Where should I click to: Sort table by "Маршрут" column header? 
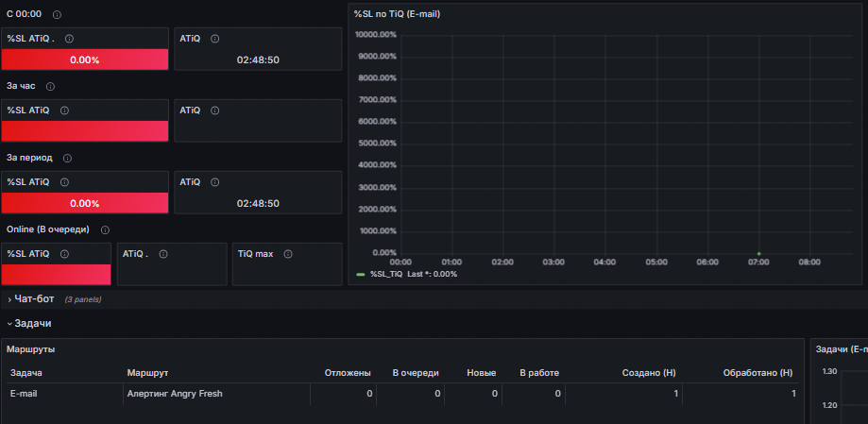[x=146, y=373]
